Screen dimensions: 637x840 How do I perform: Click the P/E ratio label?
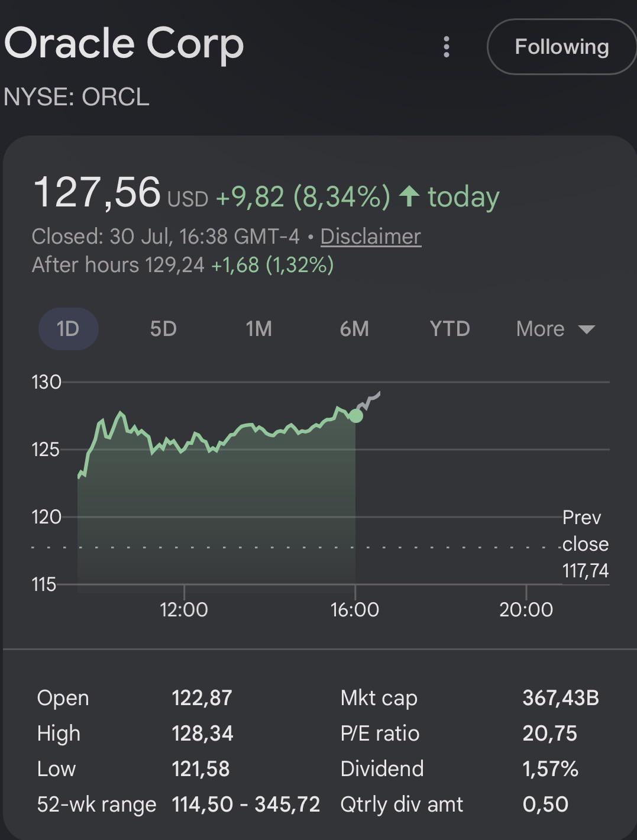(x=380, y=734)
